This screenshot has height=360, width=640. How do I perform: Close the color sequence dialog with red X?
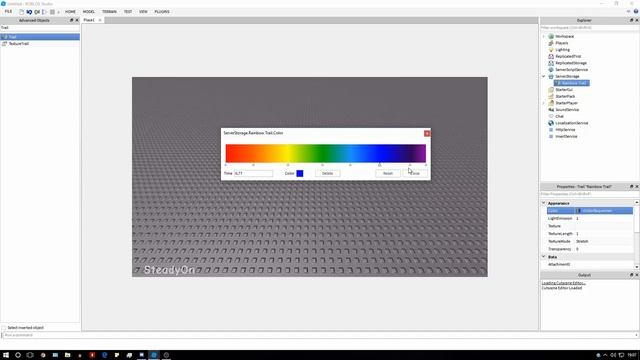(427, 133)
